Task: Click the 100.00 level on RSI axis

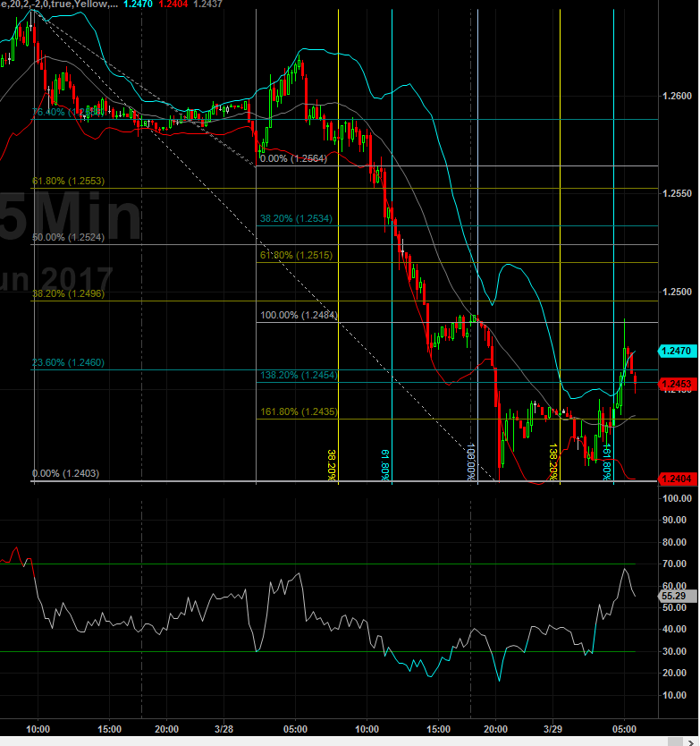Action: (x=675, y=498)
